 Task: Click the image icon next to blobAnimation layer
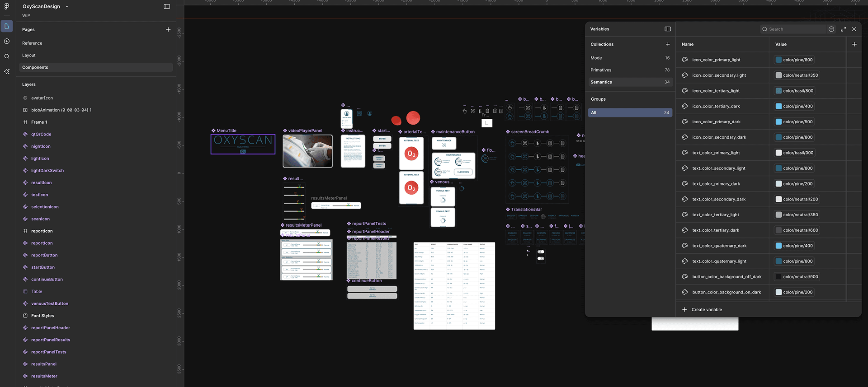coord(25,110)
